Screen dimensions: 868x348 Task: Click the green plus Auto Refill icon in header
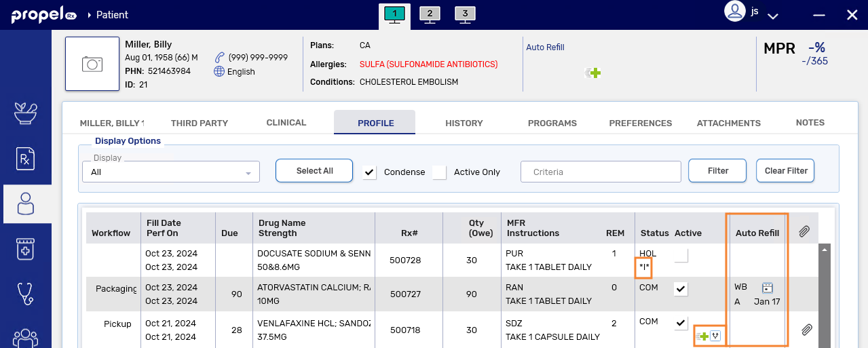[x=594, y=73]
